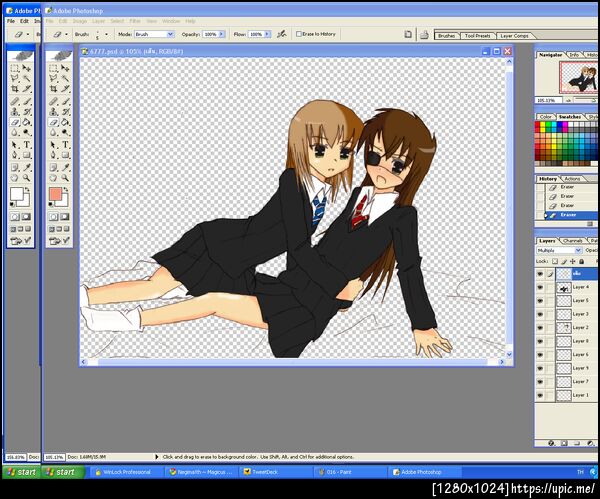The image size is (600, 499).
Task: Select Layer 4 thumbnail in Layers panel
Action: click(564, 287)
